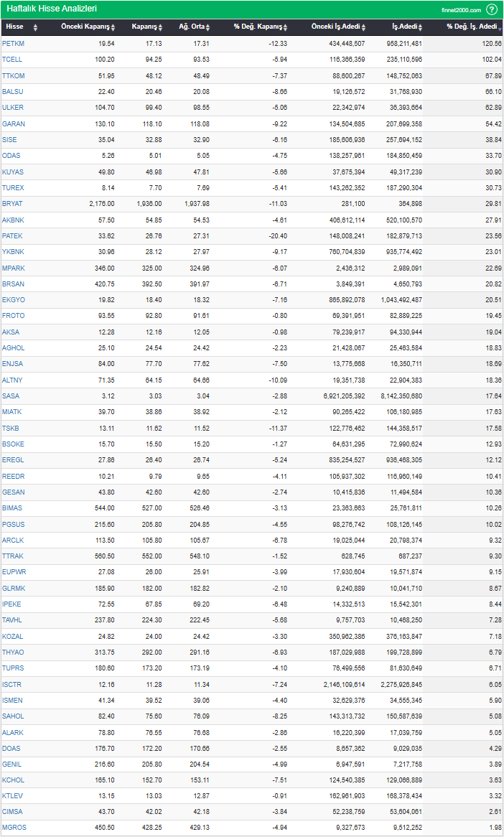Click sort arrows beside Önceki İş.Adedi
This screenshot has width=504, height=837.
pos(363,27)
